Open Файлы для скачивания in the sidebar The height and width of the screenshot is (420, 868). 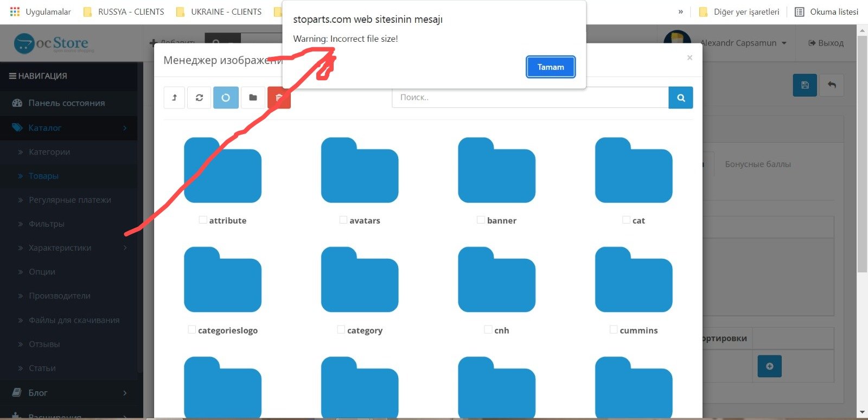(74, 320)
